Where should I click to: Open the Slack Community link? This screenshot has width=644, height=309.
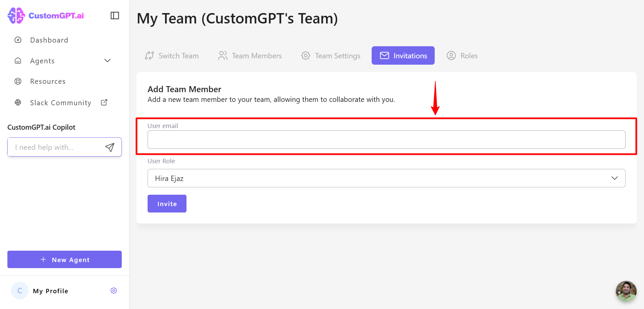point(60,103)
